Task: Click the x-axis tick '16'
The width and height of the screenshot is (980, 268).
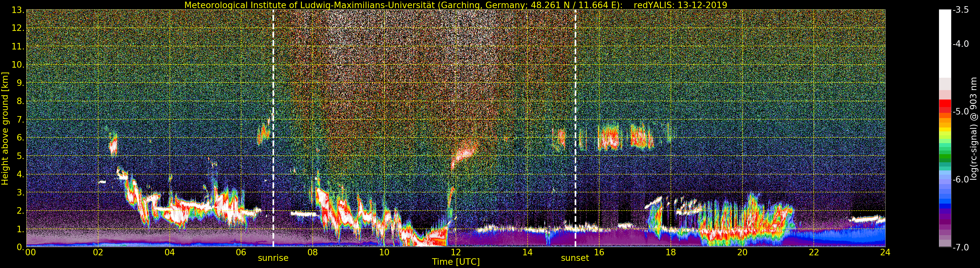Action: (599, 252)
